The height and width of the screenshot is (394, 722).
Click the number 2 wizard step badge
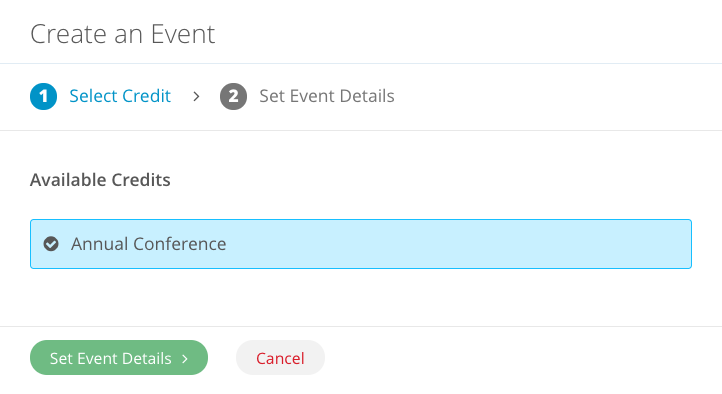233,96
